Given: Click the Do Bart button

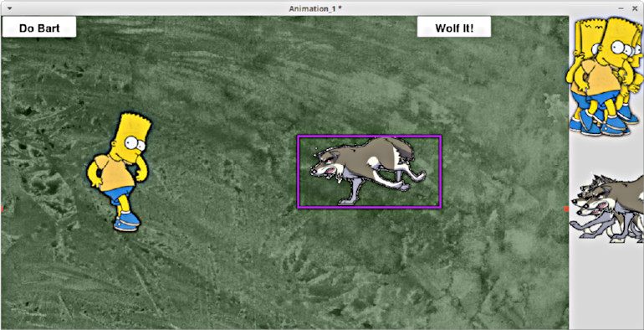Looking at the screenshot, I should click(x=39, y=27).
